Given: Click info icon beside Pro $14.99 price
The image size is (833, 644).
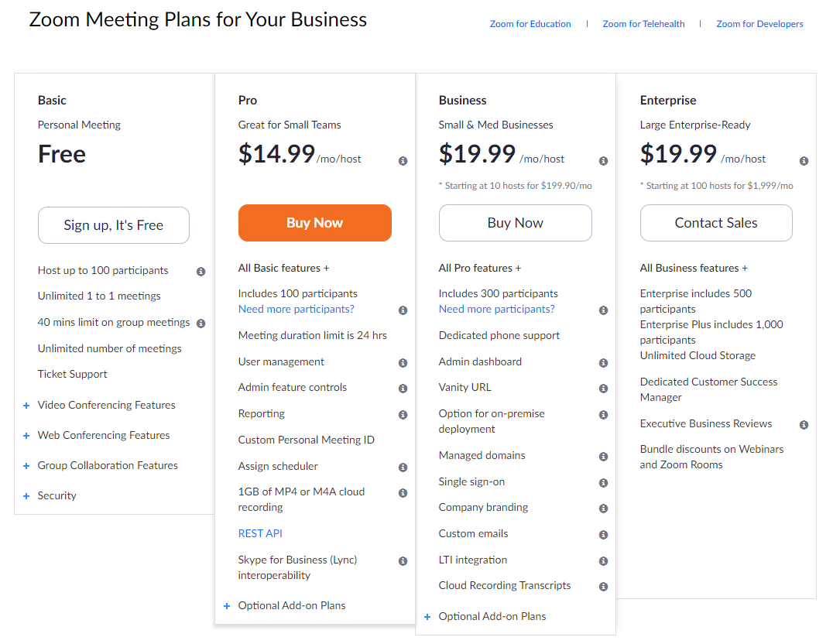Looking at the screenshot, I should (403, 161).
